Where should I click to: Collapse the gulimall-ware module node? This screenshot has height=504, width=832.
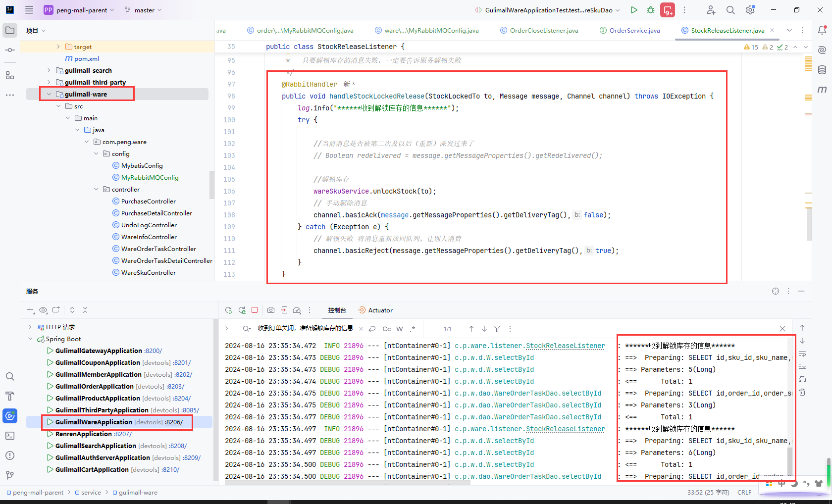(49, 94)
